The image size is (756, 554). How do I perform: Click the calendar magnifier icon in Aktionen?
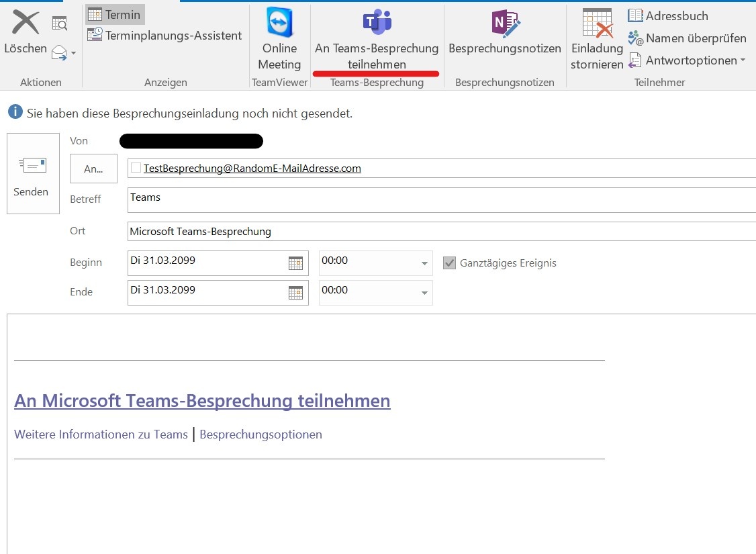tap(60, 24)
